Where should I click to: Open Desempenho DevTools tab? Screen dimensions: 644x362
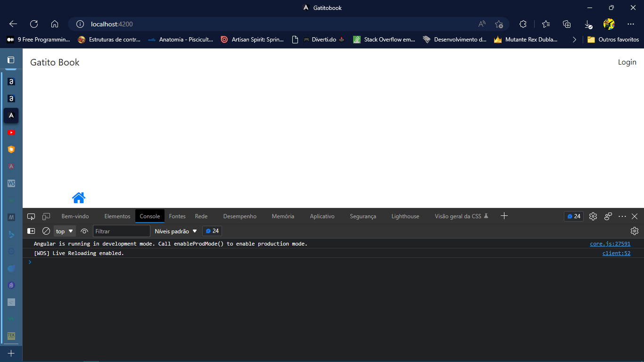240,216
